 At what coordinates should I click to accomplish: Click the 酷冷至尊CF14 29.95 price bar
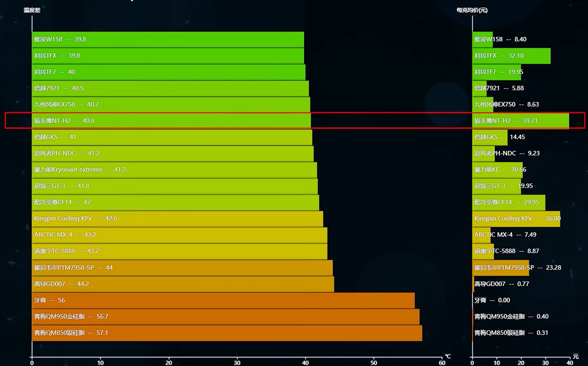[509, 202]
